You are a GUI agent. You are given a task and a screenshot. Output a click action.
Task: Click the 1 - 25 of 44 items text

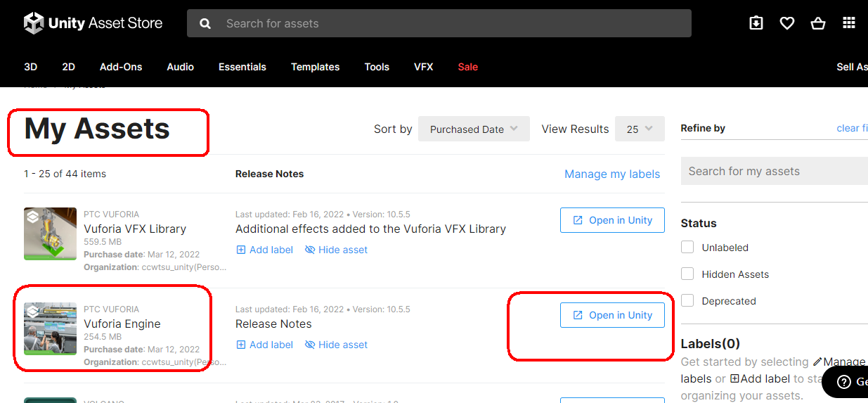point(65,174)
